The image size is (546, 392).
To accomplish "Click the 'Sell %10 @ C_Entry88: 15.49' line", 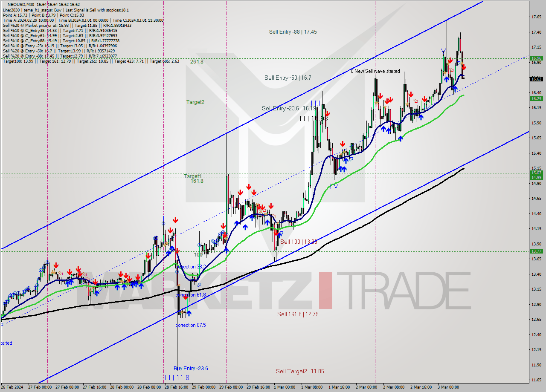I will 61,40.
